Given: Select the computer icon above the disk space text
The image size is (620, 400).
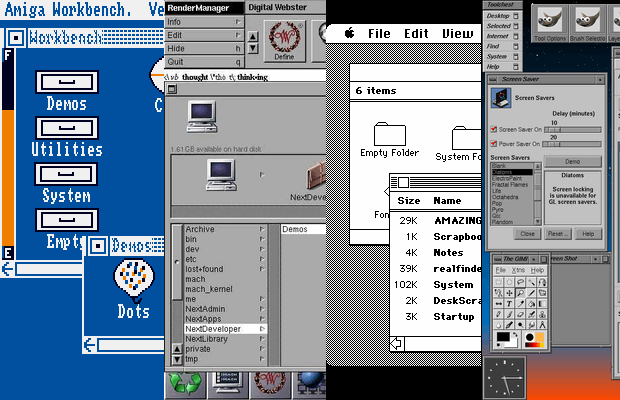Looking at the screenshot, I should [x=202, y=116].
